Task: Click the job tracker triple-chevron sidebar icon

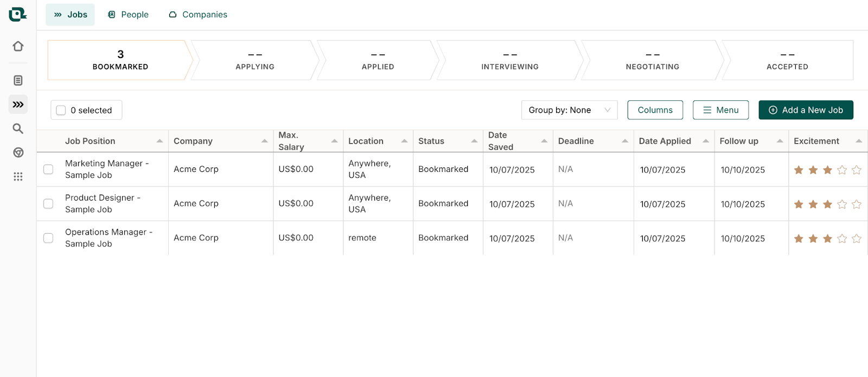Action: tap(18, 105)
